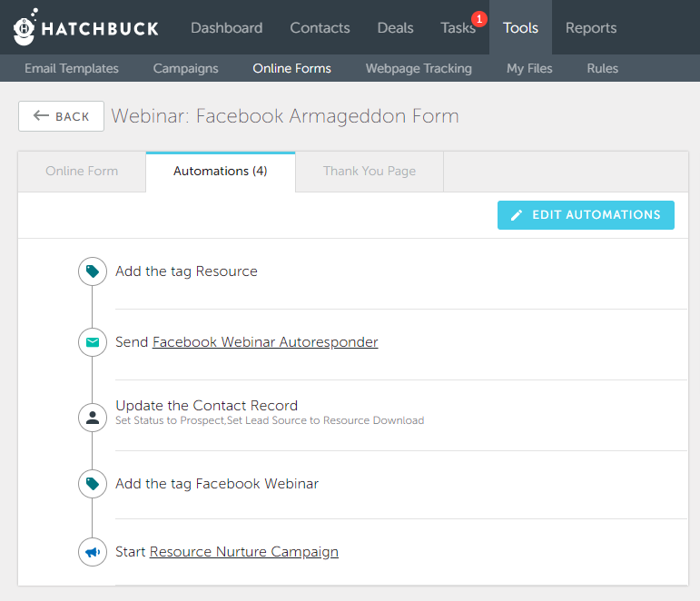Open Email Templates in the submenu
The width and height of the screenshot is (700, 601).
pos(72,68)
